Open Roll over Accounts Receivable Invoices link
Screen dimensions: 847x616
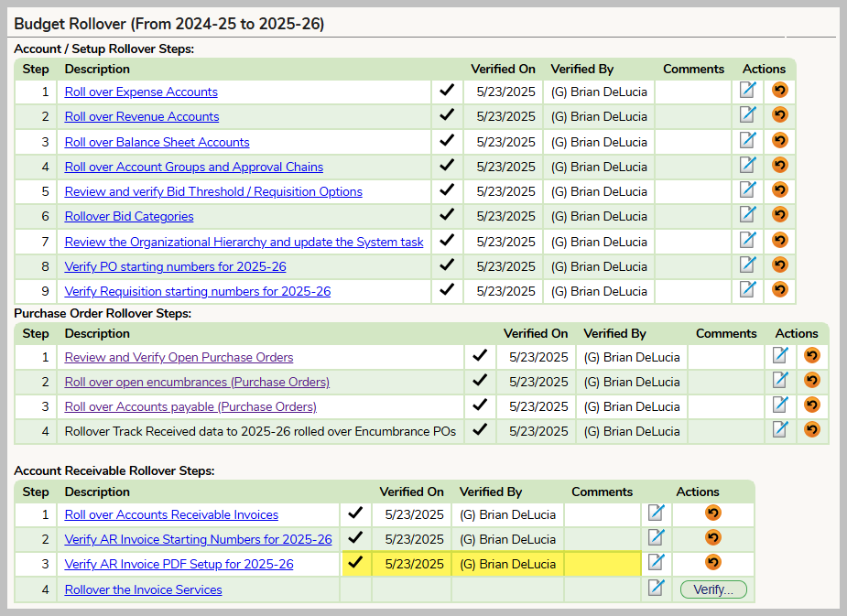pos(171,514)
